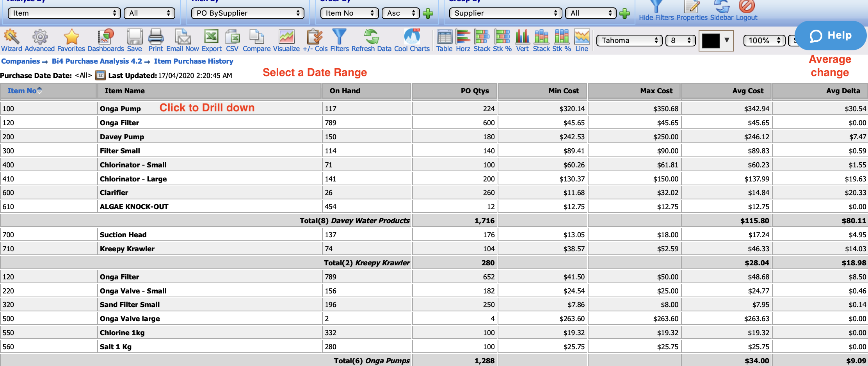Screen dimensions: 868x366
Task: Switch to Line chart
Action: point(582,41)
